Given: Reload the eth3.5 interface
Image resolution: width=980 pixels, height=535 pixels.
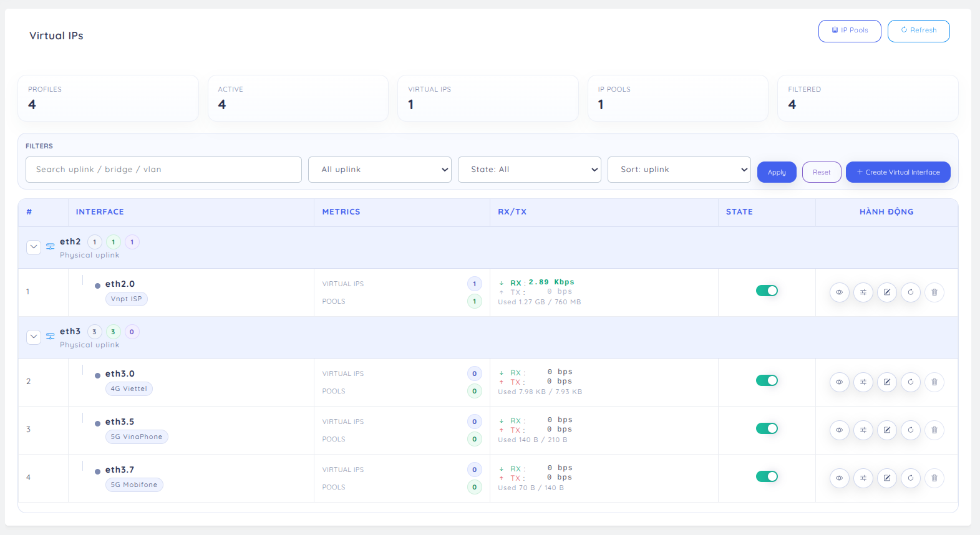Looking at the screenshot, I should 910,430.
